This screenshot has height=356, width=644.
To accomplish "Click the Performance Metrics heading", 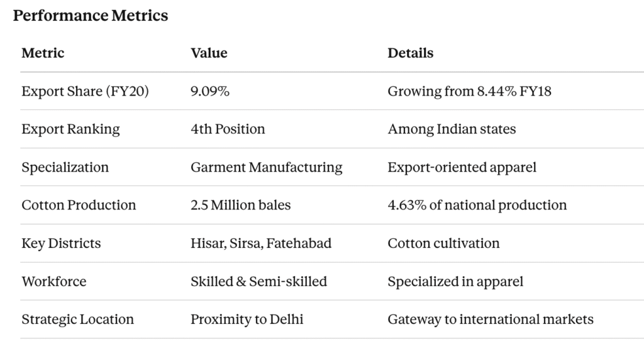I will click(91, 16).
